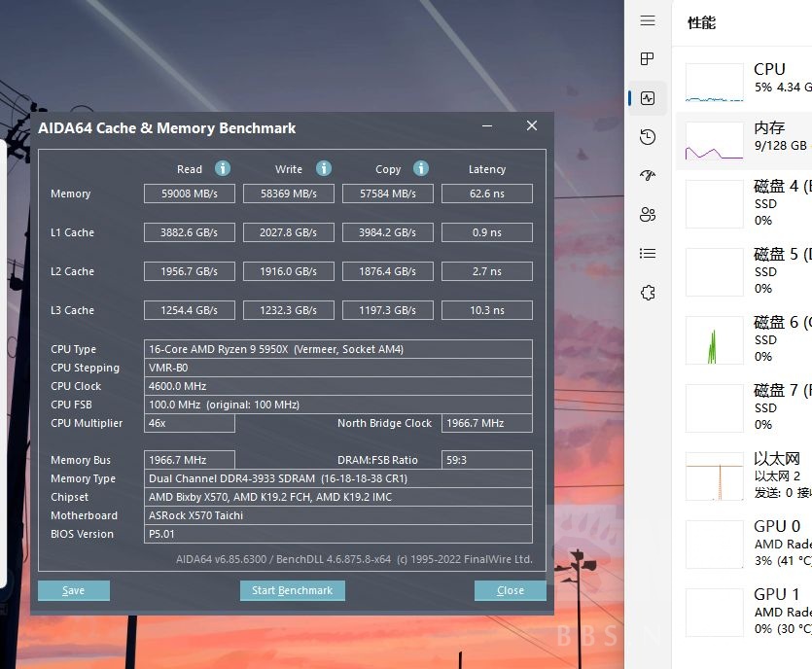Click info icon next to Read column

click(x=223, y=168)
